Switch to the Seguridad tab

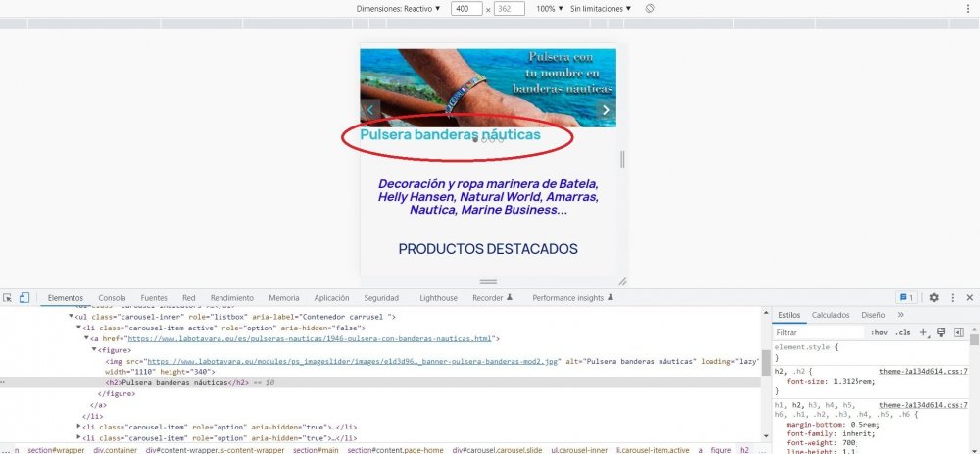(381, 298)
